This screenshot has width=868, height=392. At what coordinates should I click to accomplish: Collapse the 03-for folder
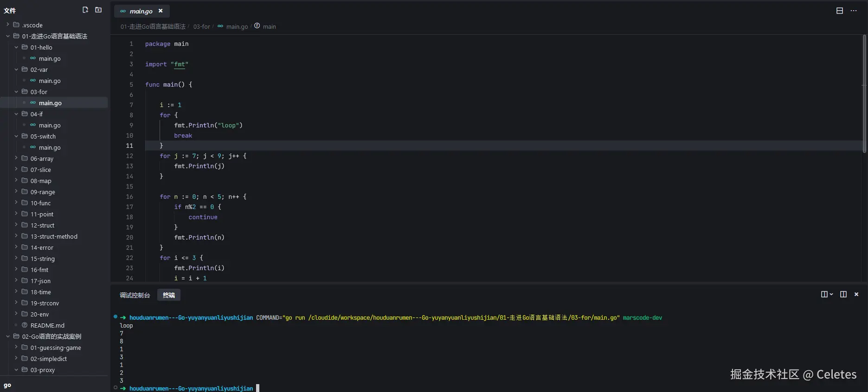[x=16, y=91]
